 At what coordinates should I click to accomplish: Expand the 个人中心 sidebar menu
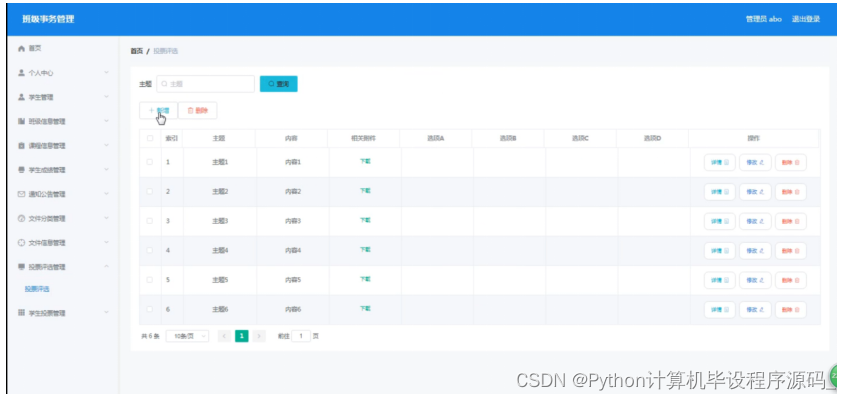pos(63,73)
